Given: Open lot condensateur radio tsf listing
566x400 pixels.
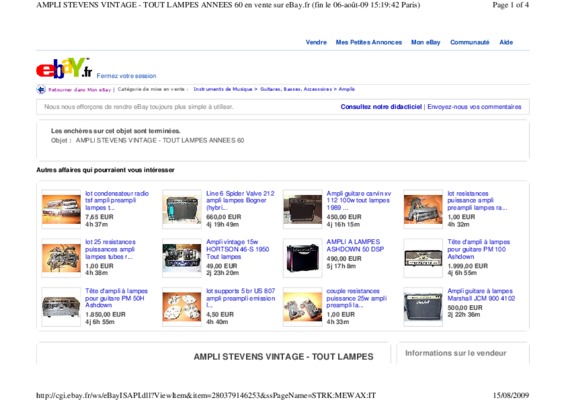Looking at the screenshot, I should pyautogui.click(x=117, y=200).
